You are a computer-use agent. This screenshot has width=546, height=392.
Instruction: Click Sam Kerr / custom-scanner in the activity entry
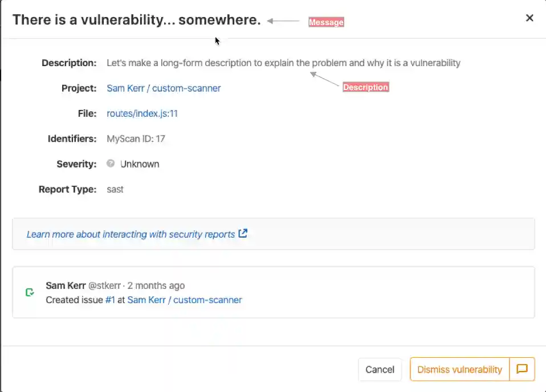(x=184, y=300)
